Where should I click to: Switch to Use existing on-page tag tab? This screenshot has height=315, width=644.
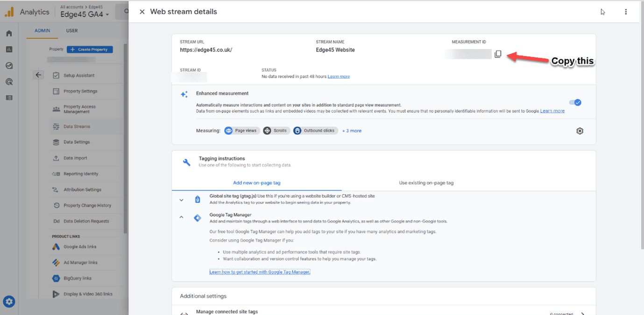(x=426, y=183)
